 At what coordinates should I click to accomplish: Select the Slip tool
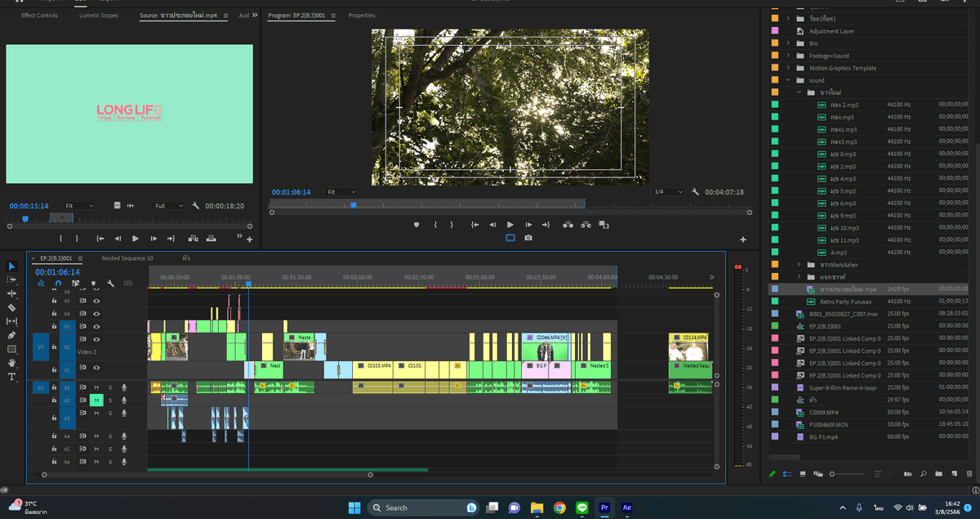pyautogui.click(x=11, y=321)
